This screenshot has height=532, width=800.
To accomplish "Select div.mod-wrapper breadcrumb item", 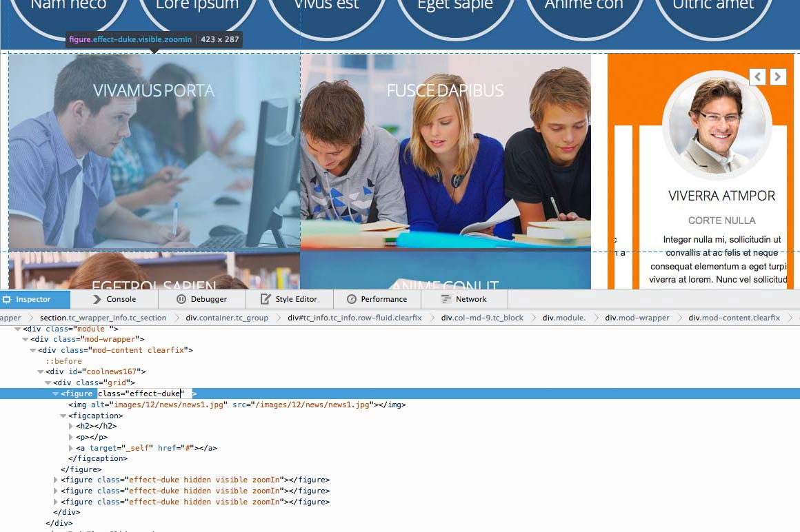I will coord(637,318).
